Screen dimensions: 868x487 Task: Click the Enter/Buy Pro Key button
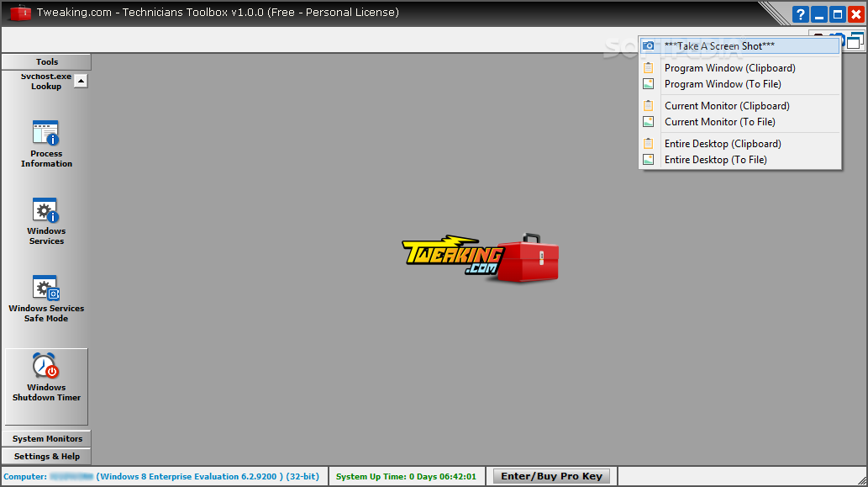point(551,476)
